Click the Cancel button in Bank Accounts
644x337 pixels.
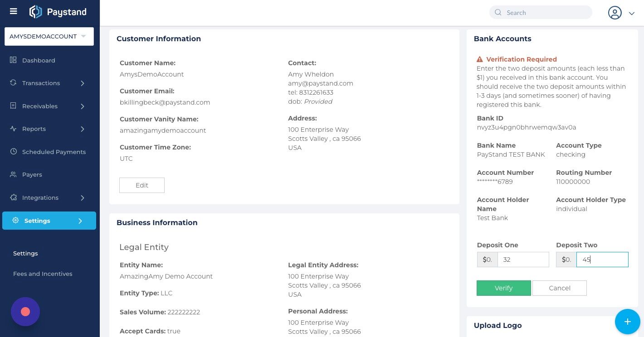(559, 288)
